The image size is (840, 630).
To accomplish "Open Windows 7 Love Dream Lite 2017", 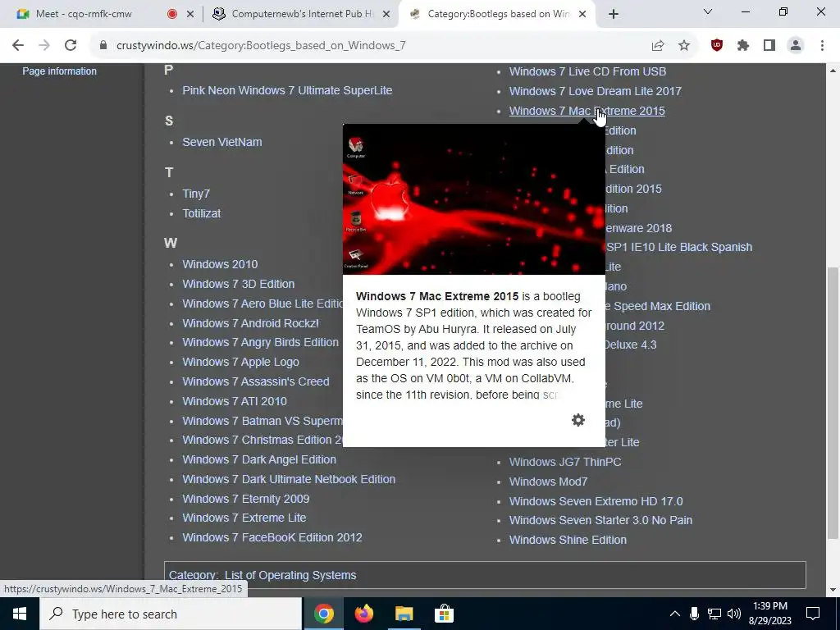I will click(596, 91).
